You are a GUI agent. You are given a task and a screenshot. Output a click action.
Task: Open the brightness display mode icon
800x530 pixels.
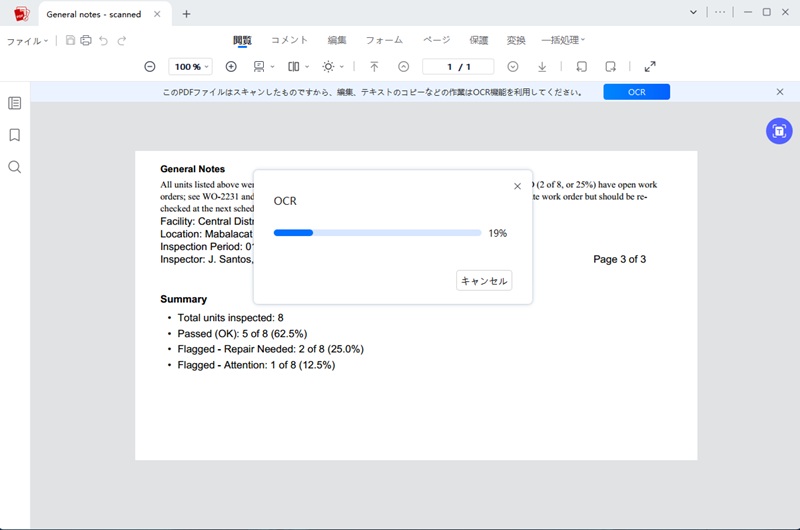click(x=329, y=66)
